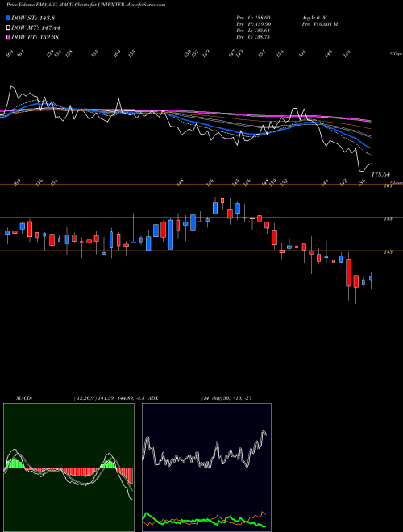This screenshot has width=403, height=532.
Task: Click the 153 price level axis label
Action: pyautogui.click(x=388, y=219)
